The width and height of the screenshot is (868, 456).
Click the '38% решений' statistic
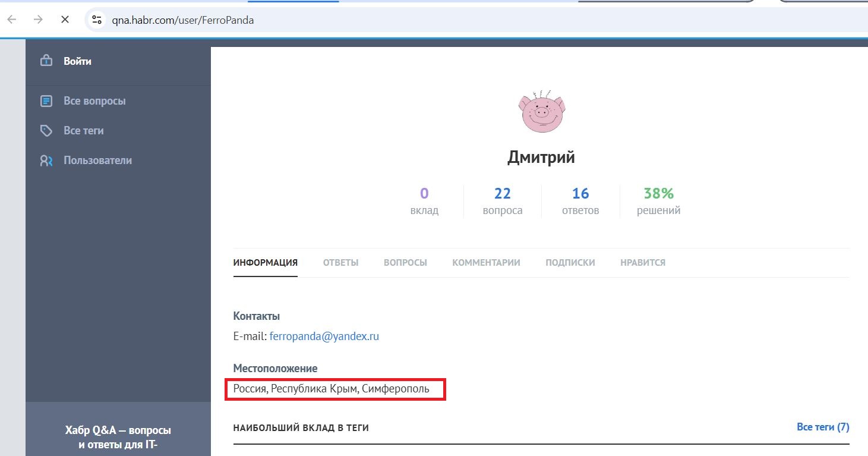coord(658,200)
